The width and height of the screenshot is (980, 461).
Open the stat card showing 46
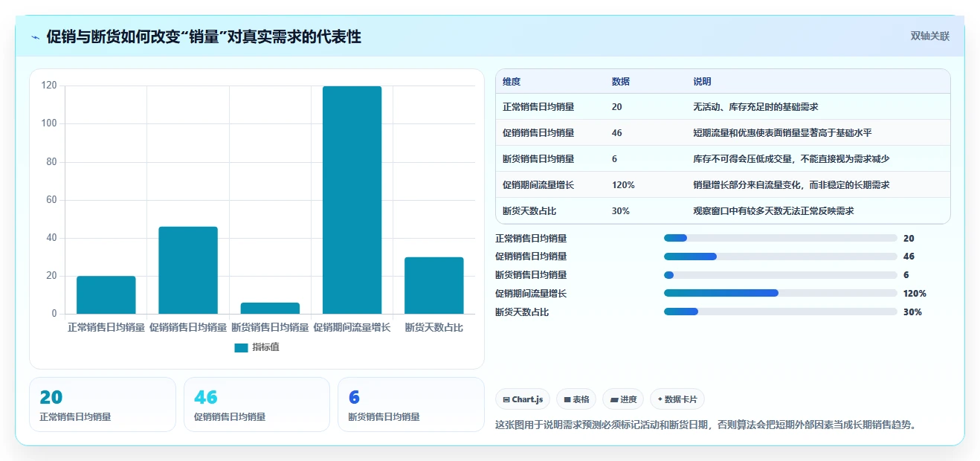(x=257, y=404)
